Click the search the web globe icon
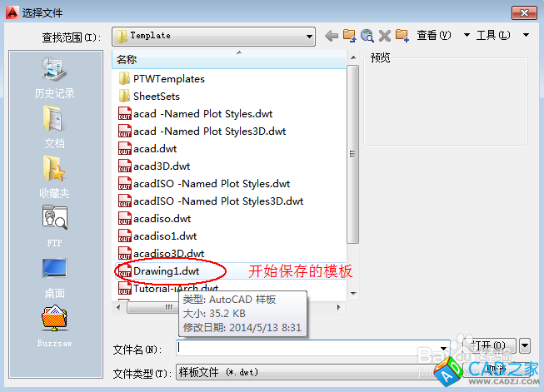Image resolution: width=544 pixels, height=392 pixels. tap(367, 36)
